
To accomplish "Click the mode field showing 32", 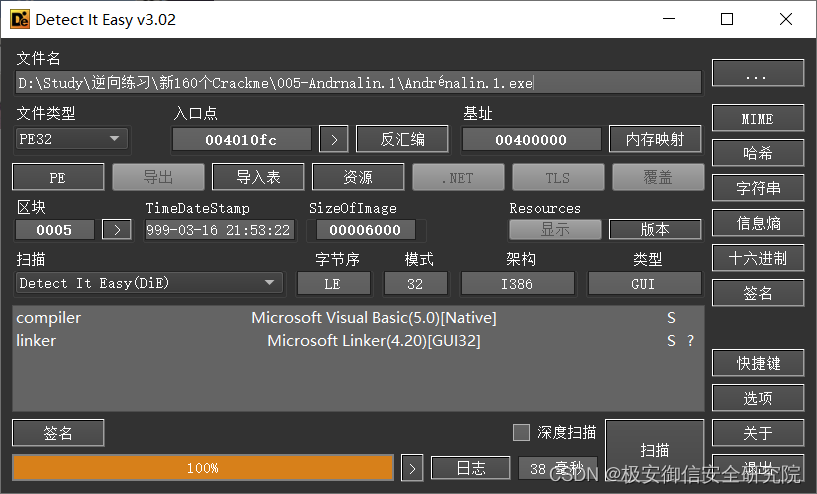I will coord(415,283).
